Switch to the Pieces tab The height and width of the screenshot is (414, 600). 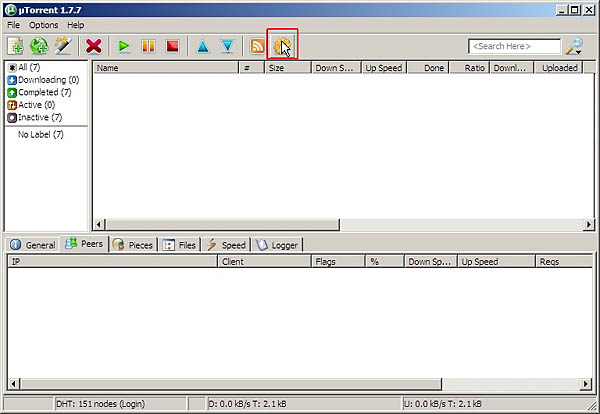(133, 245)
